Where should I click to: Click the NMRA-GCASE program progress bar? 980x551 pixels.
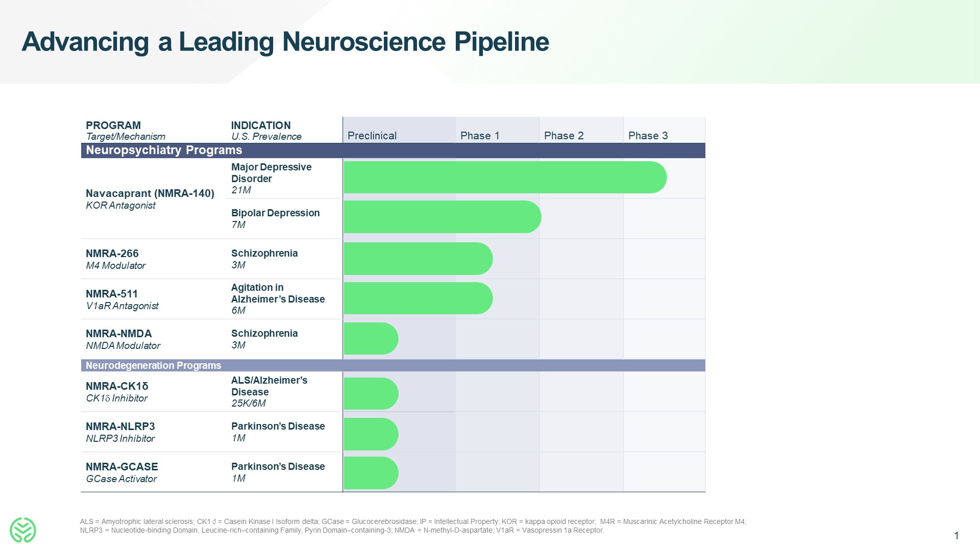371,473
